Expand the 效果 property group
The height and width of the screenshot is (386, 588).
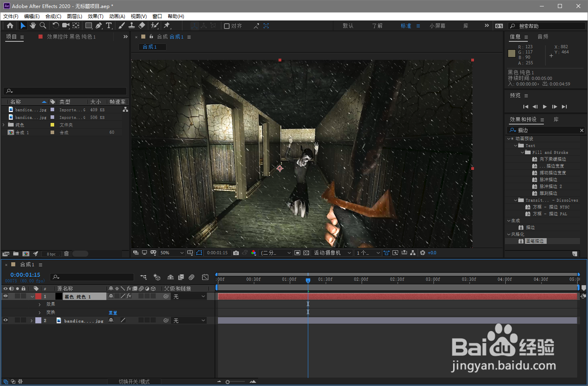(39, 304)
